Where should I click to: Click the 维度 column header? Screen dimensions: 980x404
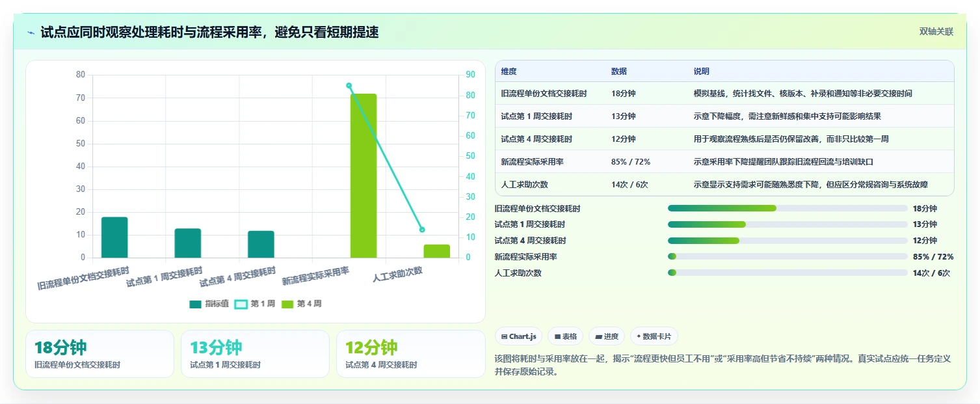point(509,72)
